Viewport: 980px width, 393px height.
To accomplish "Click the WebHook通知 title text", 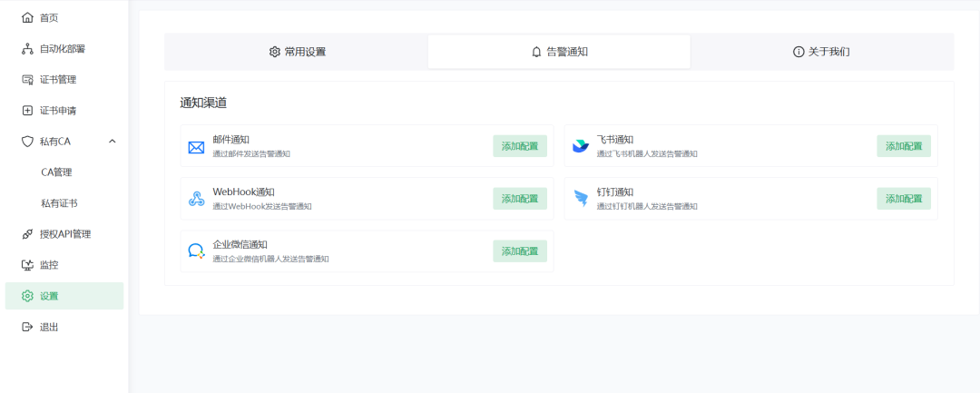I will tap(244, 192).
